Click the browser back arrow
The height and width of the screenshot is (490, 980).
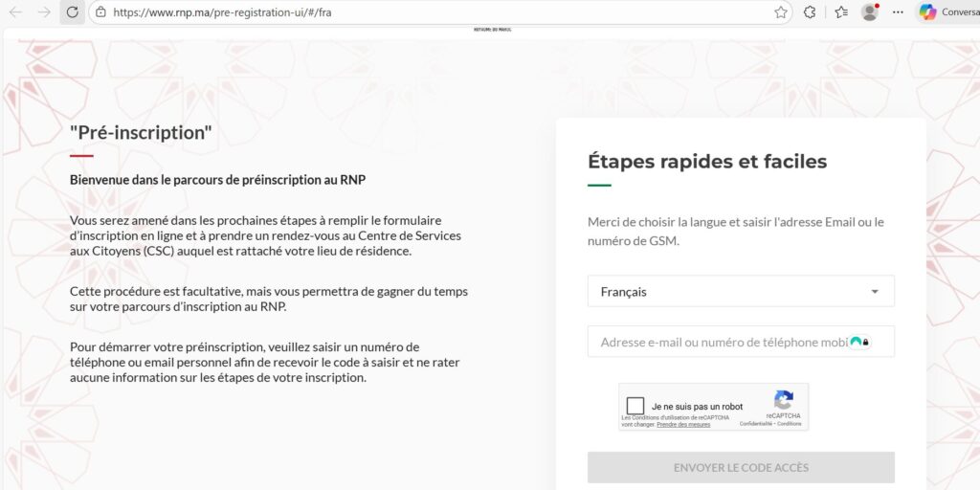coord(16,12)
